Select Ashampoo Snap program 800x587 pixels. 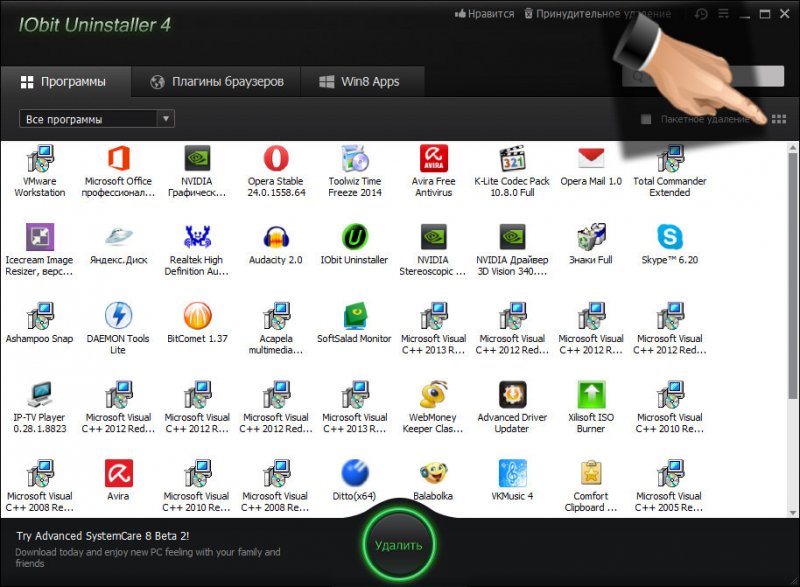point(40,323)
